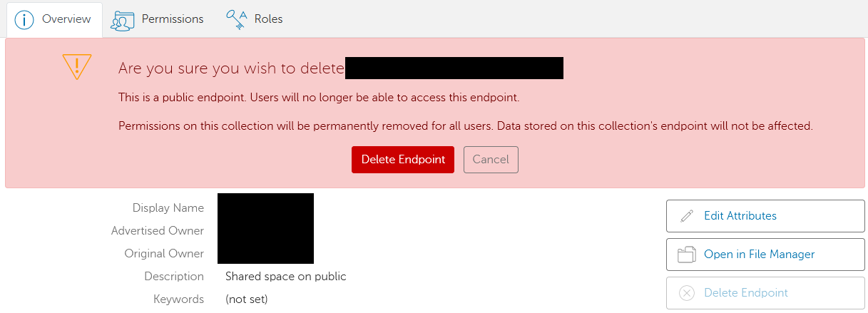This screenshot has width=868, height=313.
Task: Click the Roles key icon
Action: coord(236,19)
